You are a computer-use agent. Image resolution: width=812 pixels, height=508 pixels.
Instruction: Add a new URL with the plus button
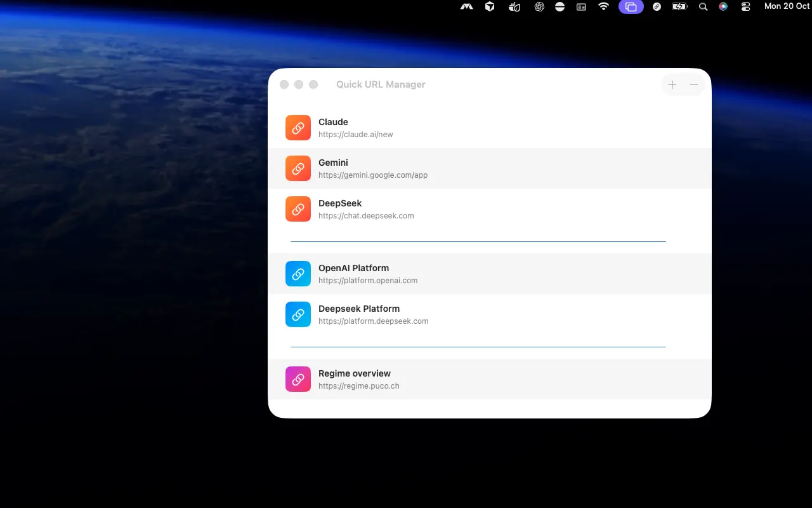tap(672, 84)
